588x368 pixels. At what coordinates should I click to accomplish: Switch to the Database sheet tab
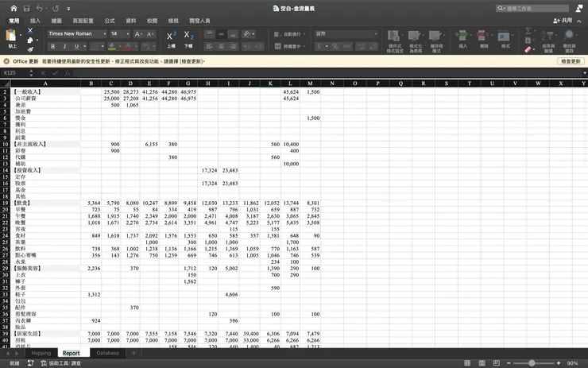(x=108, y=353)
